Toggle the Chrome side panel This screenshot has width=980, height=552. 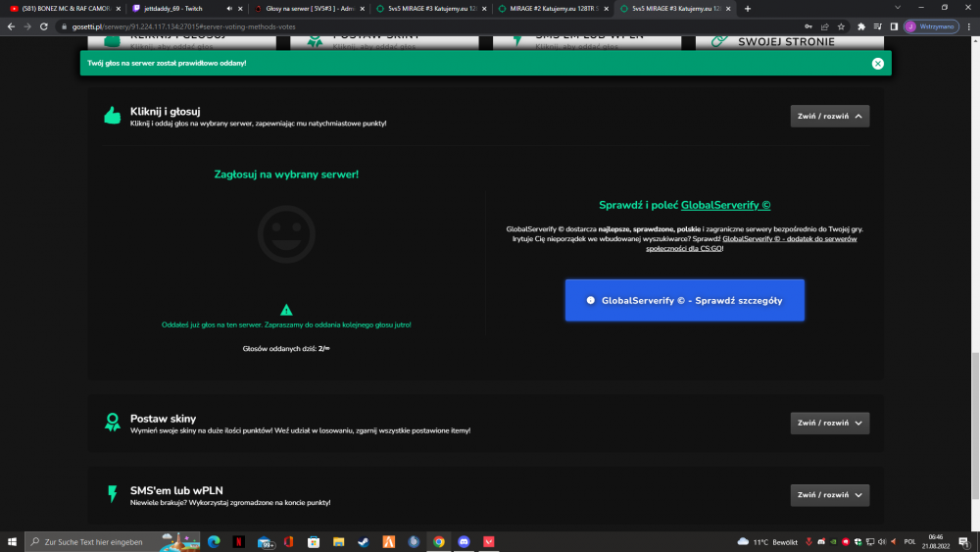pyautogui.click(x=894, y=26)
